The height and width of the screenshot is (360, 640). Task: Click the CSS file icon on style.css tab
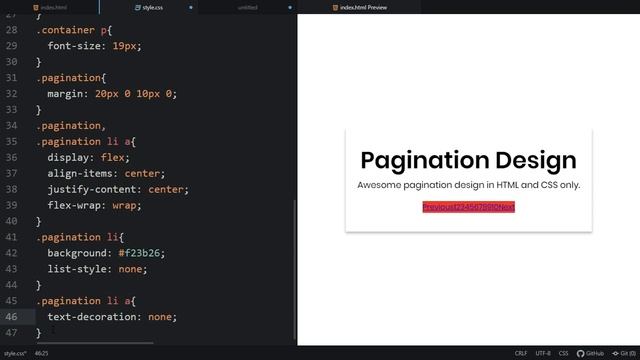[138, 7]
